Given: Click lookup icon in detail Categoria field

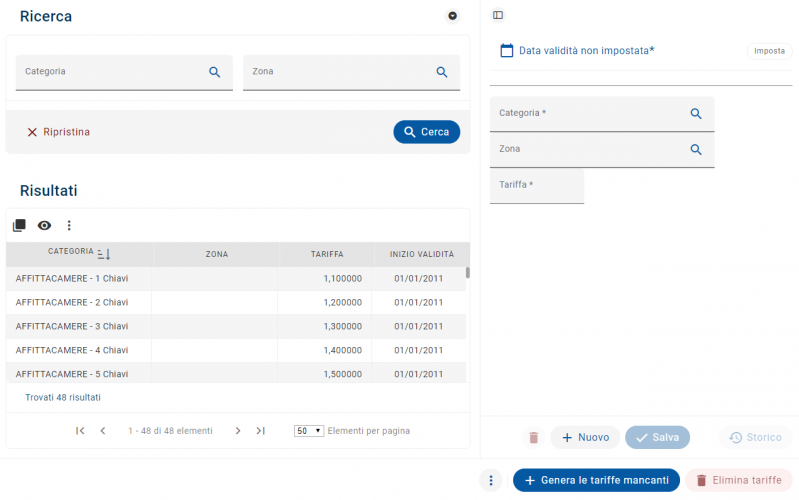Looking at the screenshot, I should point(696,114).
